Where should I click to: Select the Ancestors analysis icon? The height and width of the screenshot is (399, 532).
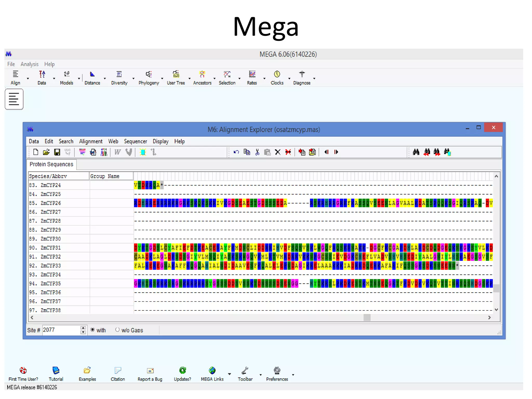pos(202,78)
